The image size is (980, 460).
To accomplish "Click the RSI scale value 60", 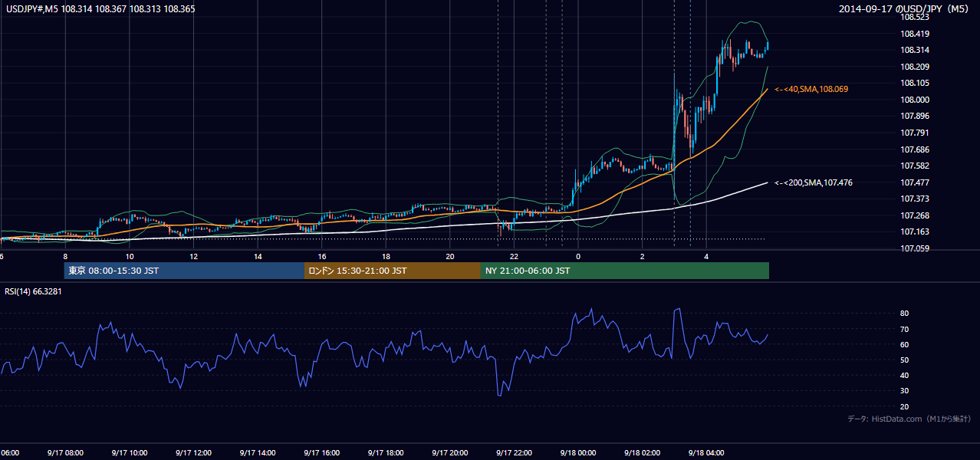I will [905, 344].
